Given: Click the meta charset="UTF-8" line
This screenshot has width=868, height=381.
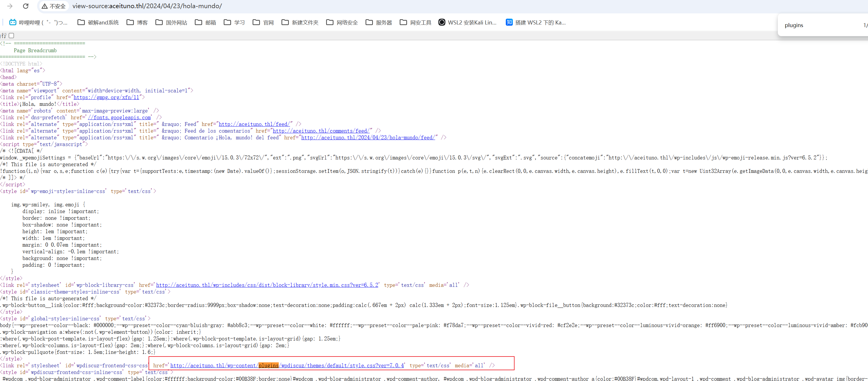Looking at the screenshot, I should 31,84.
